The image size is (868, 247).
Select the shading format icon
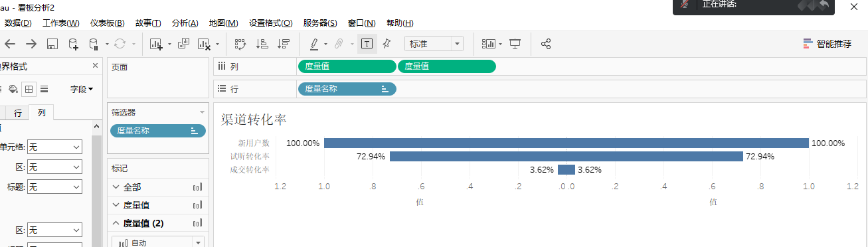(x=14, y=88)
